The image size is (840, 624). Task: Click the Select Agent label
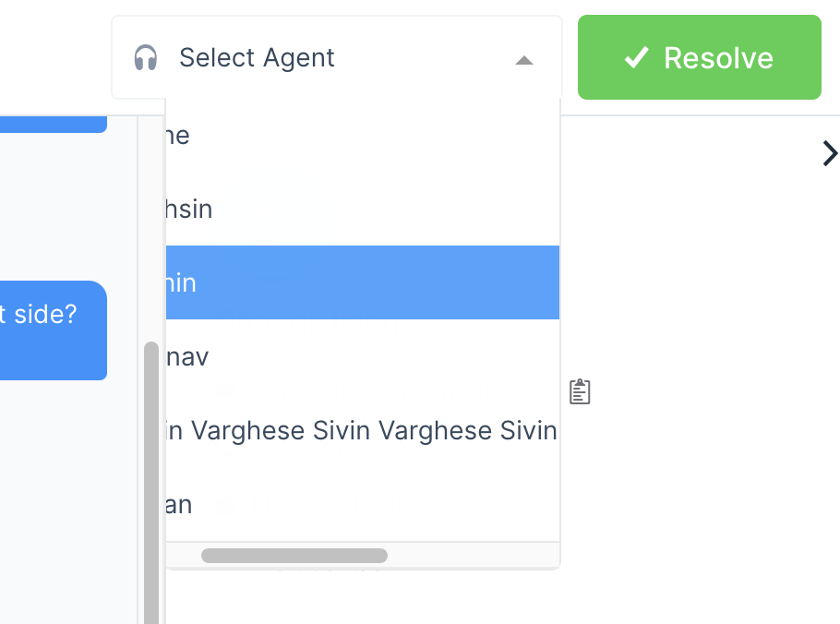click(x=256, y=57)
